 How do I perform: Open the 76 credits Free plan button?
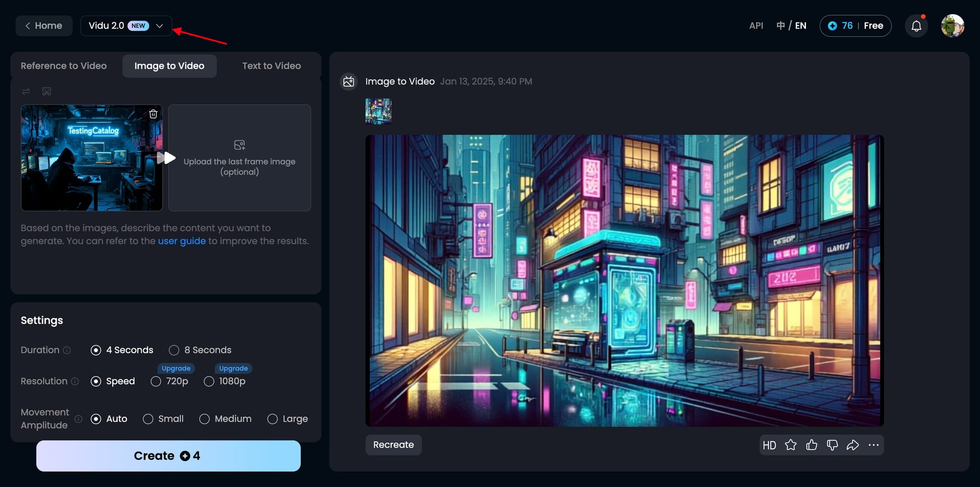pyautogui.click(x=855, y=26)
